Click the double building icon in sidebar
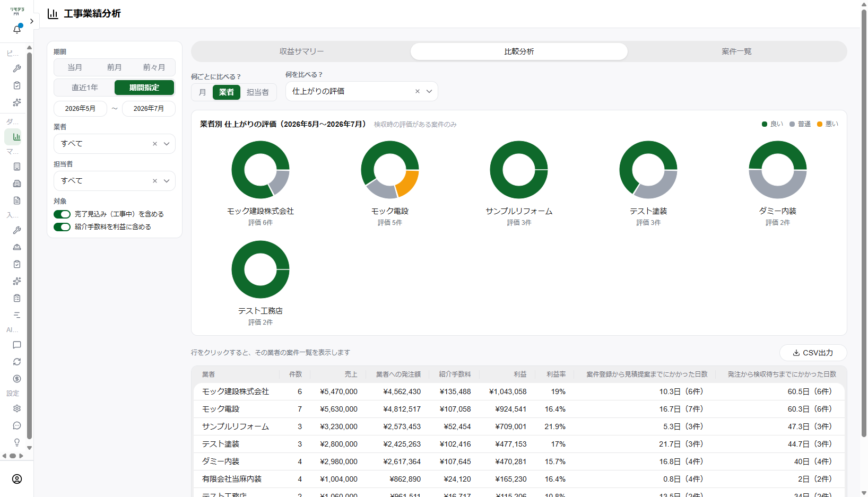Screen dimensions: 868x497 point(17,184)
